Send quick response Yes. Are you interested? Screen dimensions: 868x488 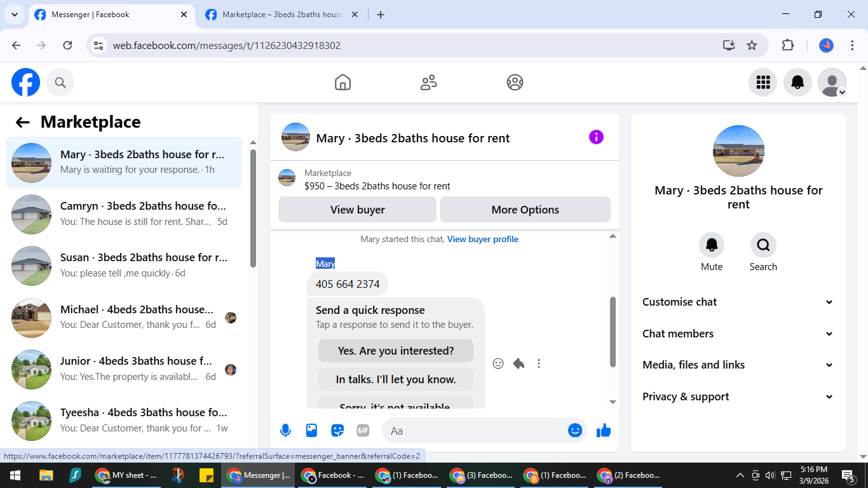point(396,351)
